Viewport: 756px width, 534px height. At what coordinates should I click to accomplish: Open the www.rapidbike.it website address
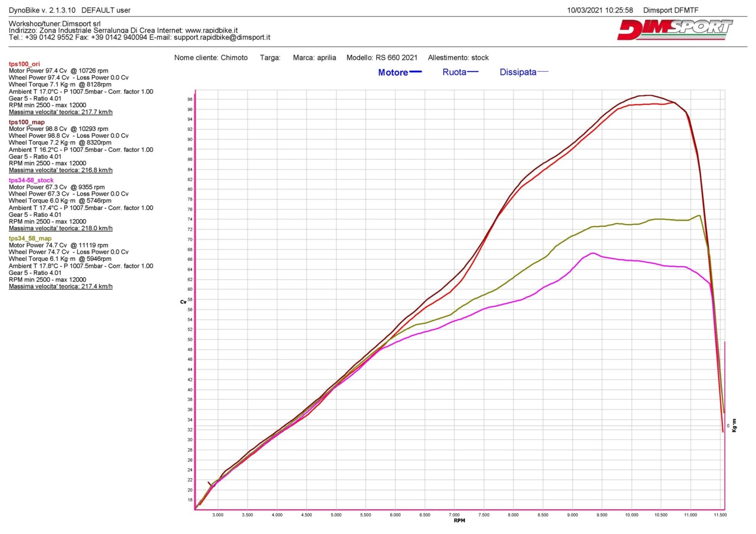(x=211, y=30)
